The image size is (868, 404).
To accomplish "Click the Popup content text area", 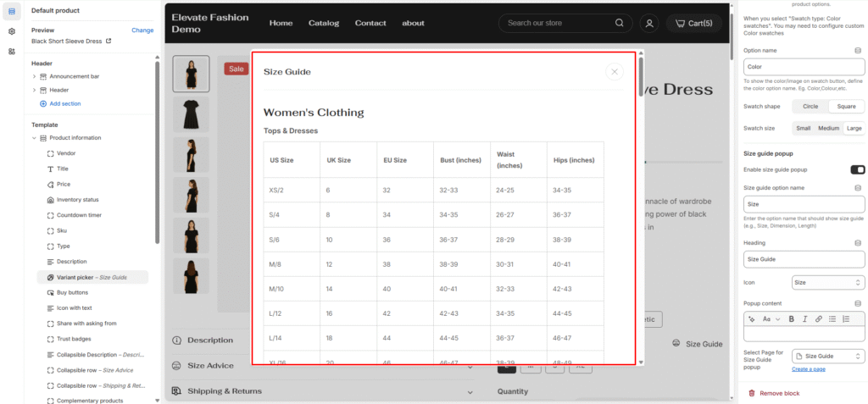I will coord(804,334).
